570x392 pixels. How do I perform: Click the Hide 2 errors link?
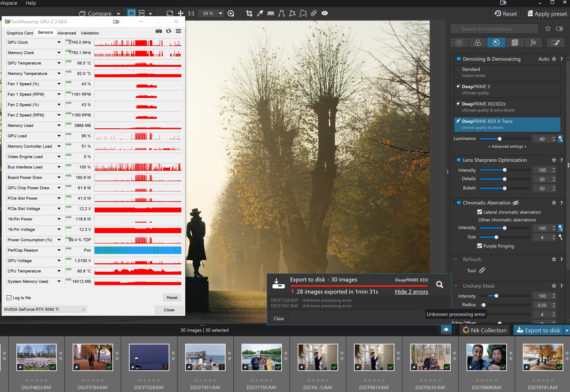coord(411,292)
